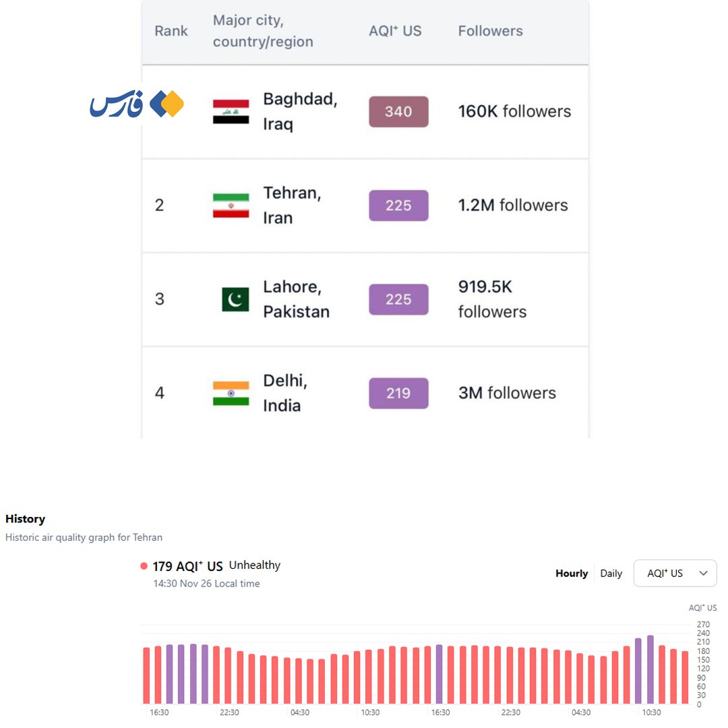Sort by the Followers column header
Viewport: 728px width, 728px height.
[490, 31]
